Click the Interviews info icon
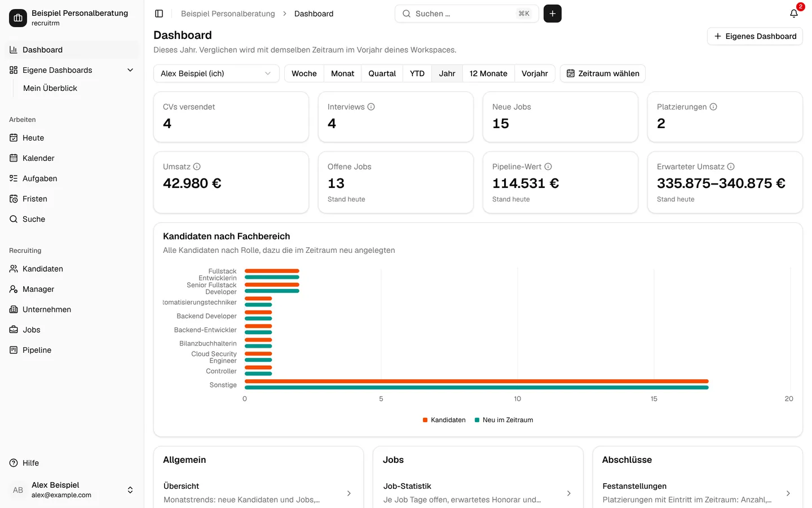Viewport: 812px width, 508px height. tap(371, 107)
